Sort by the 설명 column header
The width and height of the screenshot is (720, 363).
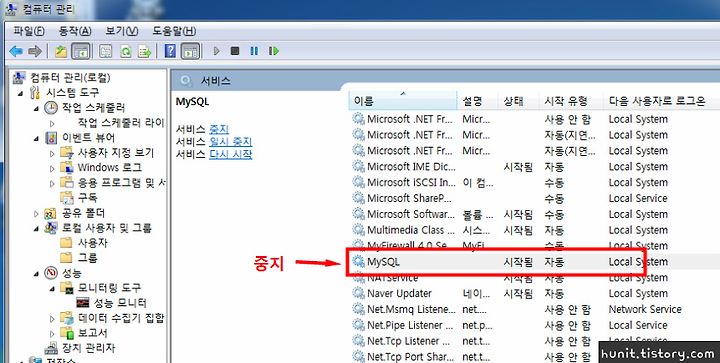pos(478,101)
